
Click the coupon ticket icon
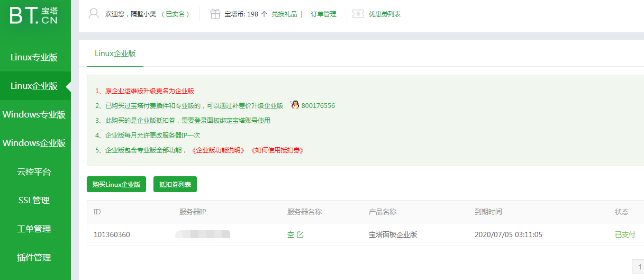coord(358,14)
